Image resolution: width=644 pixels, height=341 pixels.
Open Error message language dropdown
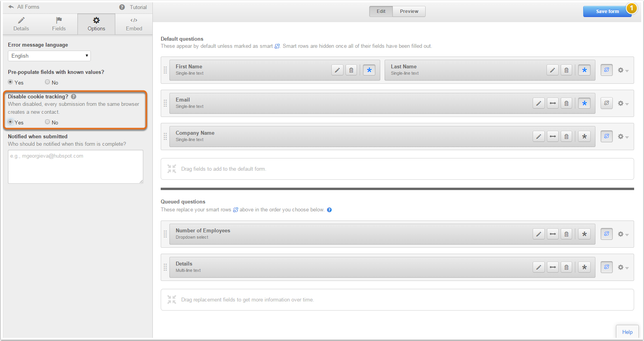(x=49, y=56)
